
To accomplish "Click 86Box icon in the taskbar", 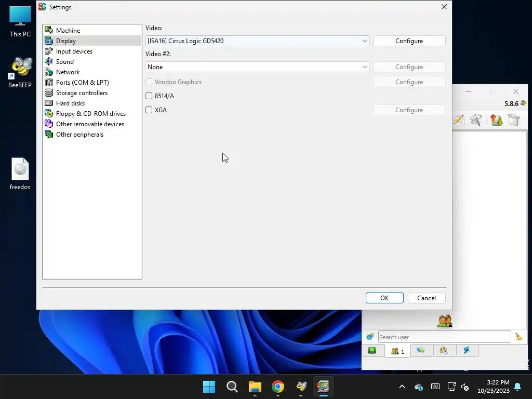I will (323, 387).
